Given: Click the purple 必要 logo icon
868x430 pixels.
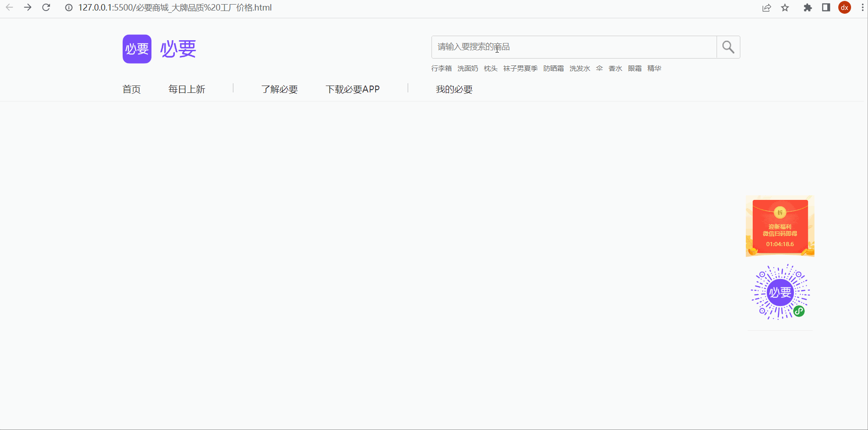Looking at the screenshot, I should point(137,49).
